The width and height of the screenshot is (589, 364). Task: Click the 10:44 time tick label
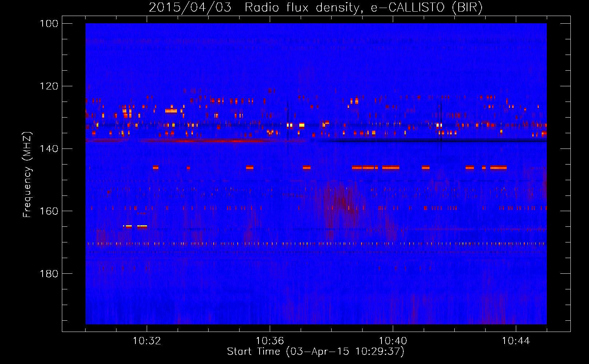coord(516,341)
